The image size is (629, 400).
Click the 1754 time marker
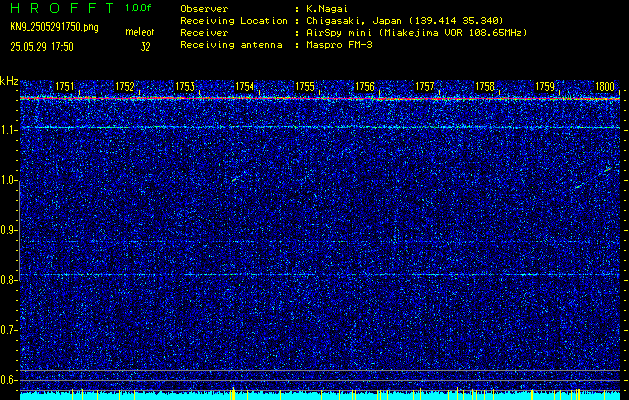245,86
